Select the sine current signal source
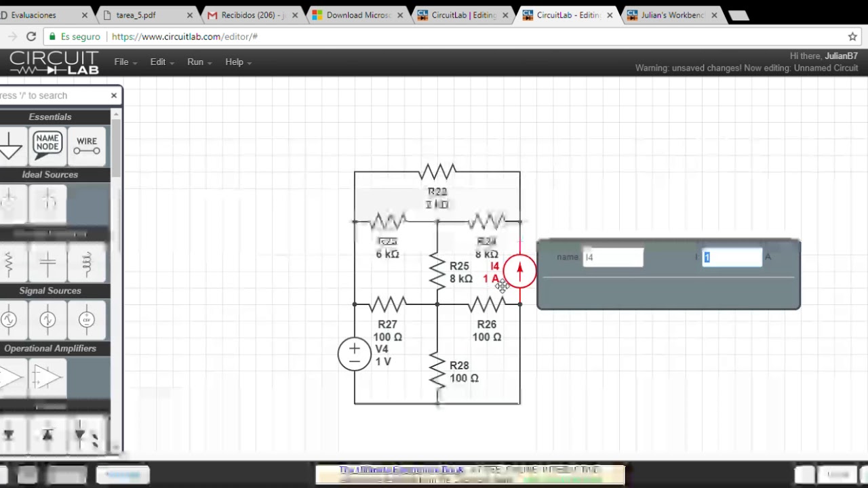This screenshot has height=488, width=868. (x=47, y=320)
